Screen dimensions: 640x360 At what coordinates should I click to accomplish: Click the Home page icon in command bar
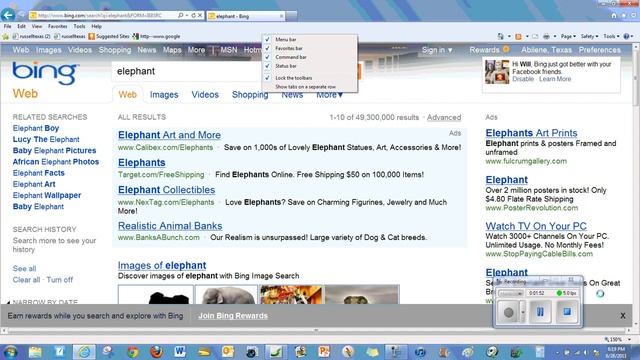pos(500,36)
